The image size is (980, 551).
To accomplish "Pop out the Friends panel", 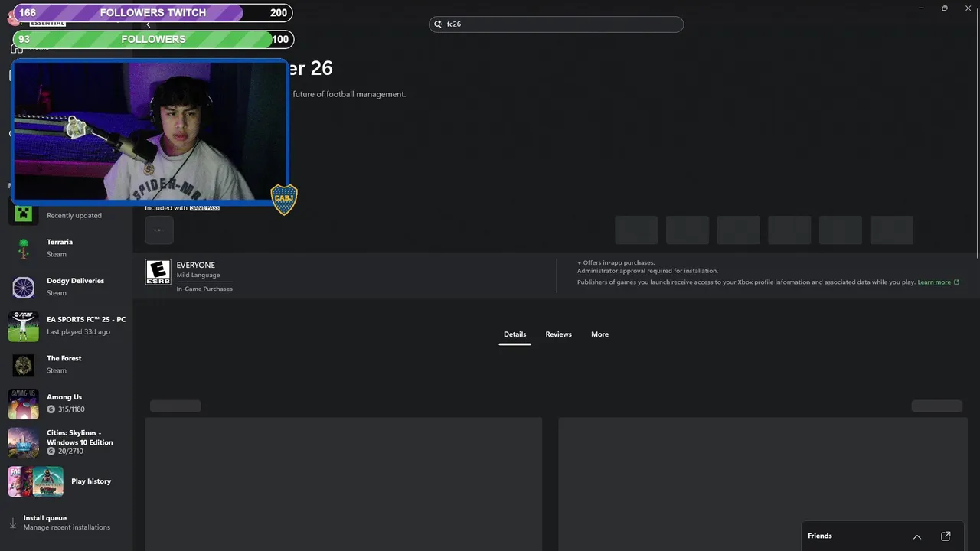I will [x=946, y=536].
